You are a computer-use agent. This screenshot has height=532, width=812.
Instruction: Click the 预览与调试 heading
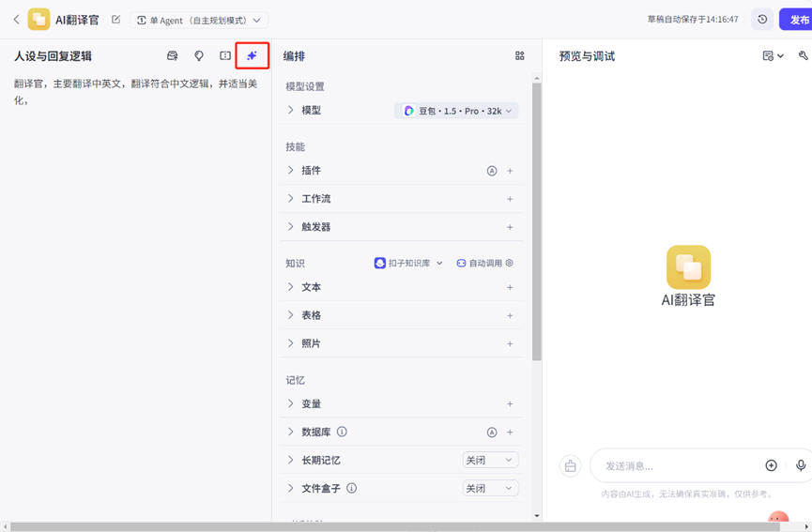[587, 56]
